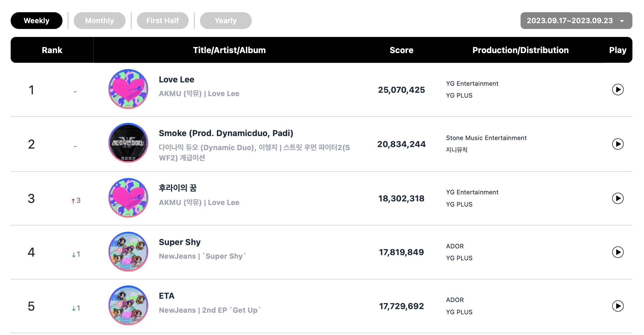This screenshot has width=644, height=335.
Task: Open Smoke (Prod. Dynamicduo, Padi) title
Action: pos(226,133)
